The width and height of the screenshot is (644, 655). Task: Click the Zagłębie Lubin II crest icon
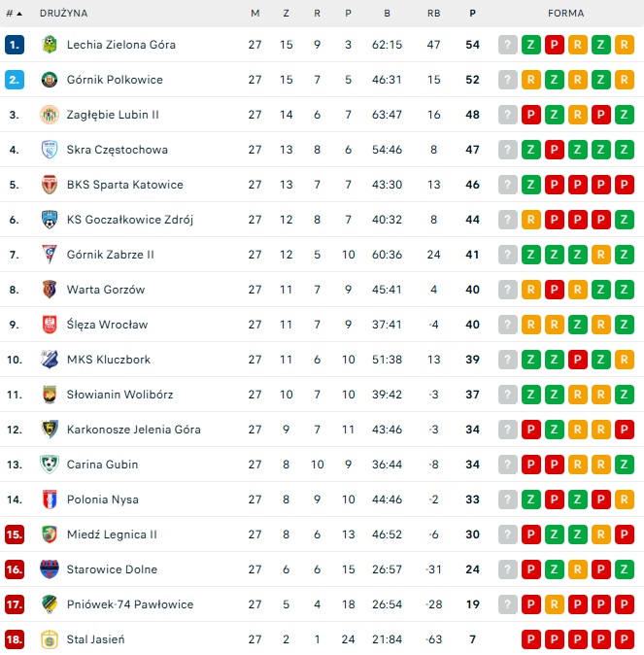50,115
